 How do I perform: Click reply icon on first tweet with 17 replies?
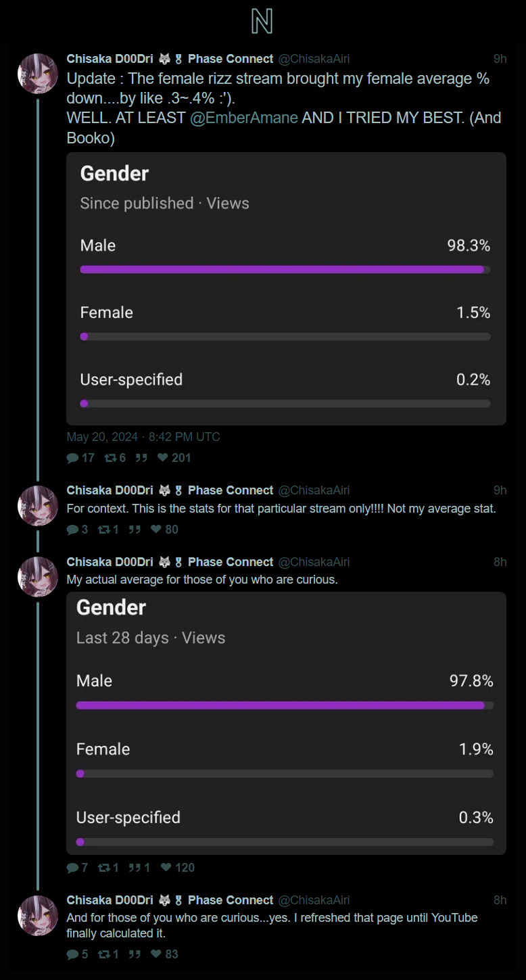click(x=72, y=458)
